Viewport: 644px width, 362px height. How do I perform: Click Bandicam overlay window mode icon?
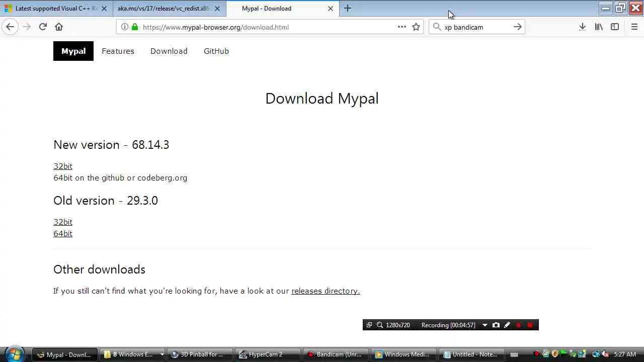click(369, 325)
